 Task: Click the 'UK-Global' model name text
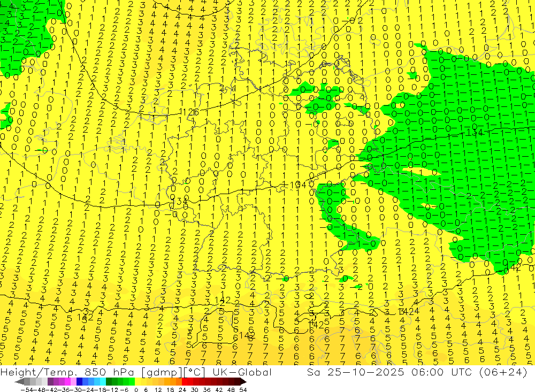242,372
